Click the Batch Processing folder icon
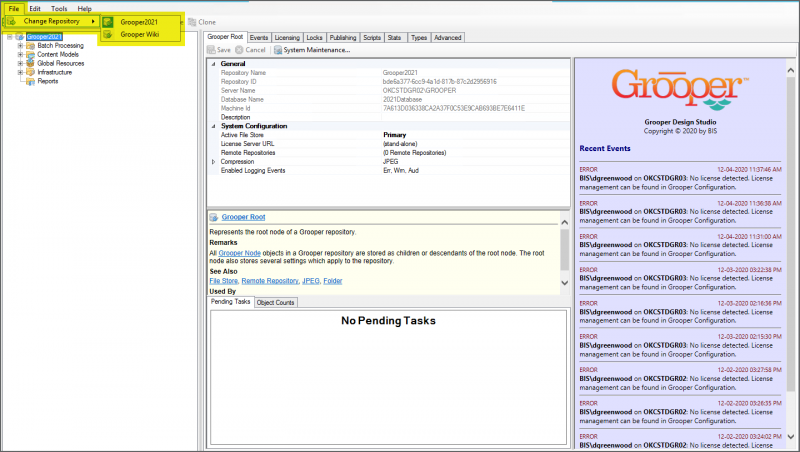 click(x=31, y=46)
